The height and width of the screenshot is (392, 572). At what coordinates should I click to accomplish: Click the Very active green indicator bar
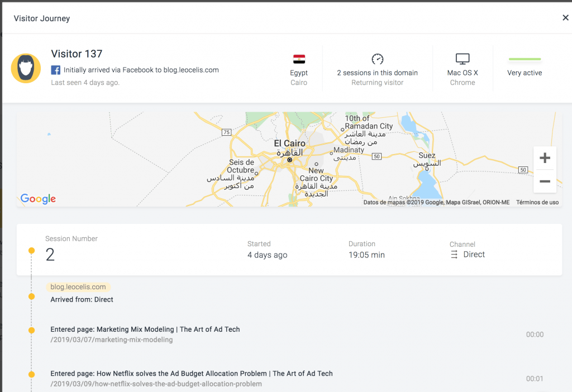pos(525,59)
